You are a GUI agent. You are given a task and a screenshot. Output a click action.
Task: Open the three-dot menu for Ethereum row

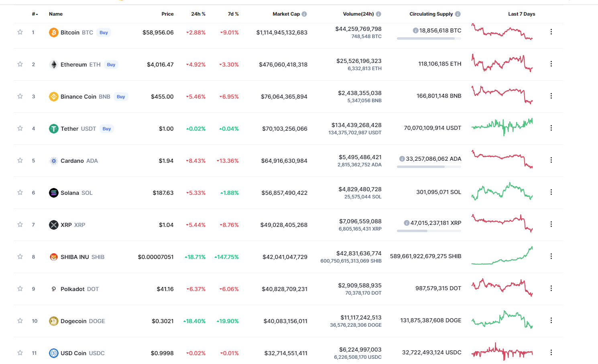tap(551, 64)
